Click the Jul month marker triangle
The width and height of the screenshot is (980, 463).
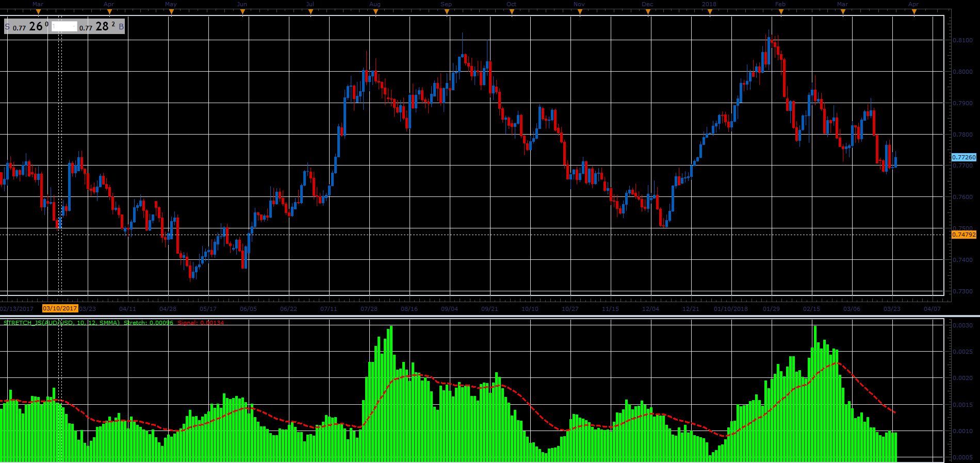(311, 12)
